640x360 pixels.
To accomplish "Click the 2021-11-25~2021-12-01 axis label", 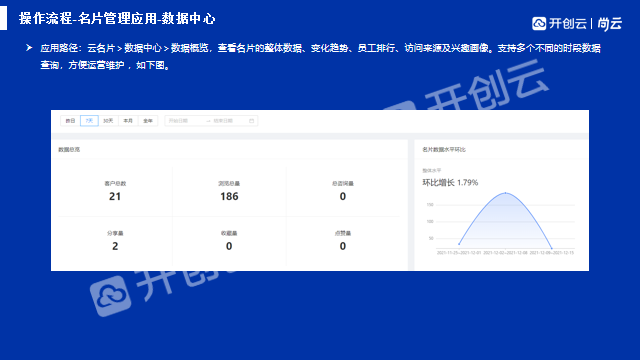I will pyautogui.click(x=459, y=253).
